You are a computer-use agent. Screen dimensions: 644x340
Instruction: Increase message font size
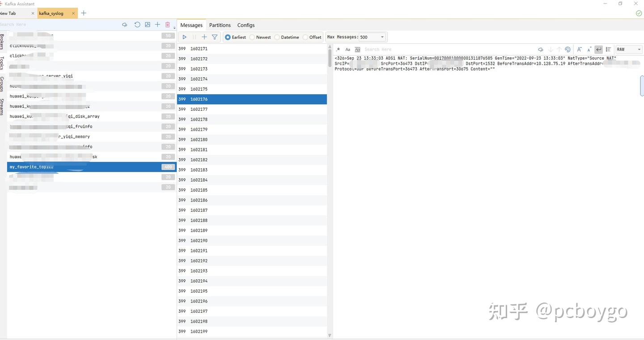point(579,49)
